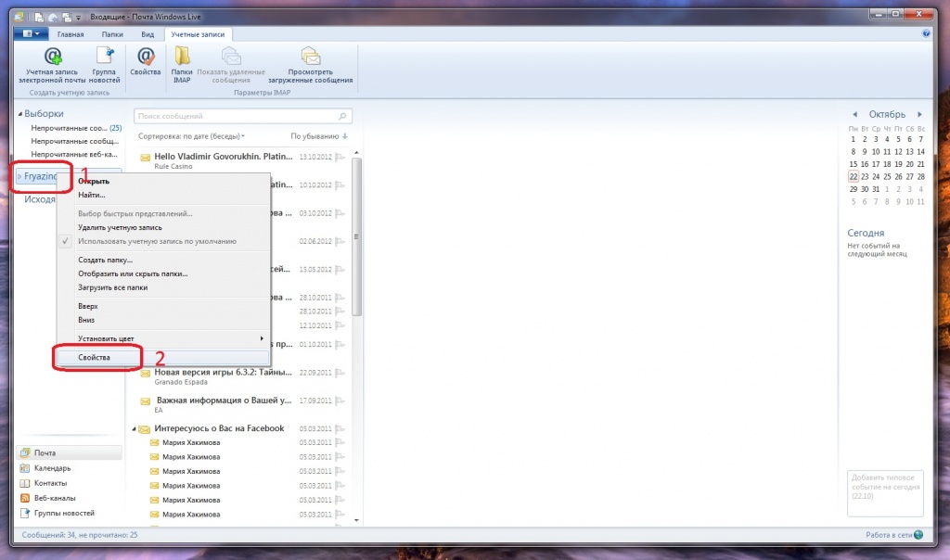Click the help icon in the ribbon corner

click(x=926, y=33)
